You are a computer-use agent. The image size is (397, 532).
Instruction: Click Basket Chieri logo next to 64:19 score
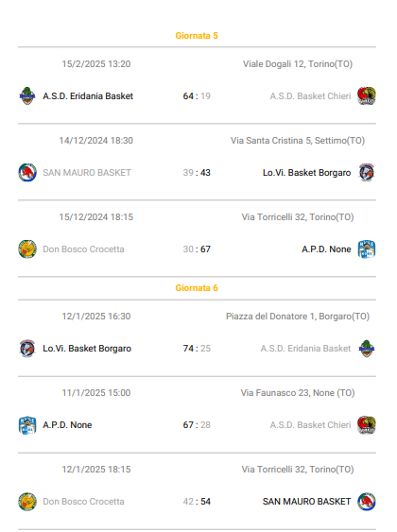[x=367, y=96]
